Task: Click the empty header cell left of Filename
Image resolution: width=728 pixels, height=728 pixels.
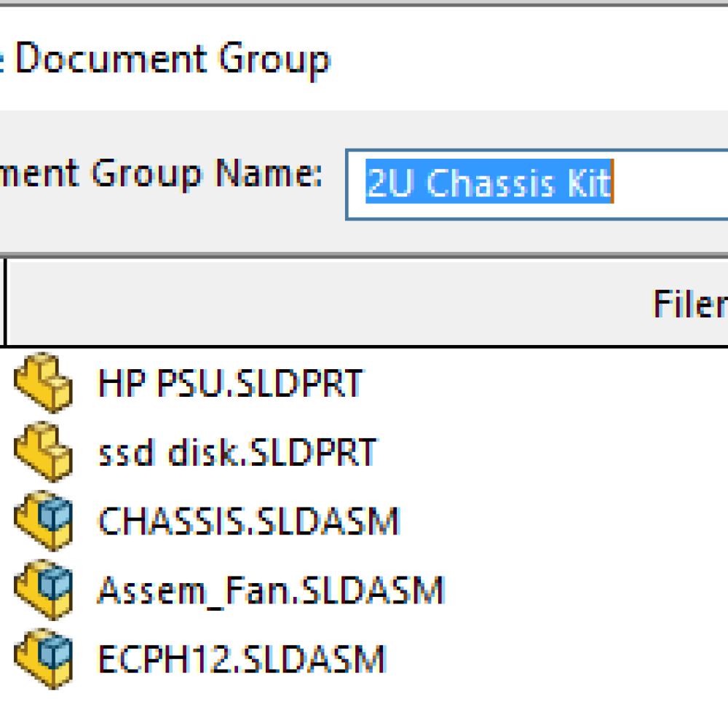Action: coord(2,303)
